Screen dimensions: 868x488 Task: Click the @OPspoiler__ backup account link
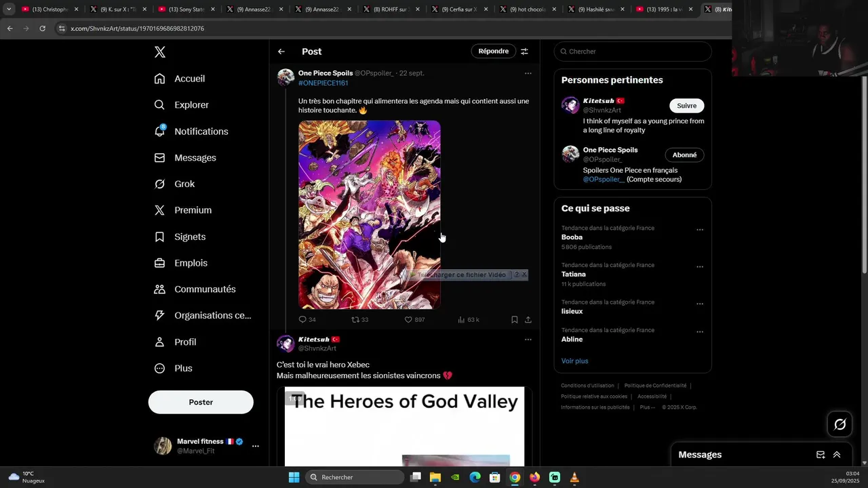tap(604, 180)
